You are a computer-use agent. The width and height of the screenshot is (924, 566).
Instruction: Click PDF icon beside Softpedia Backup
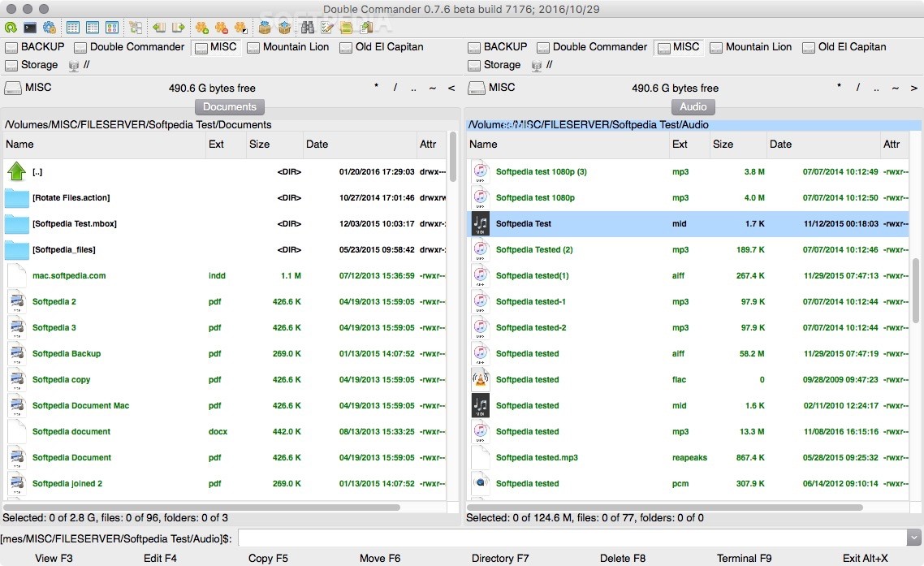click(17, 353)
